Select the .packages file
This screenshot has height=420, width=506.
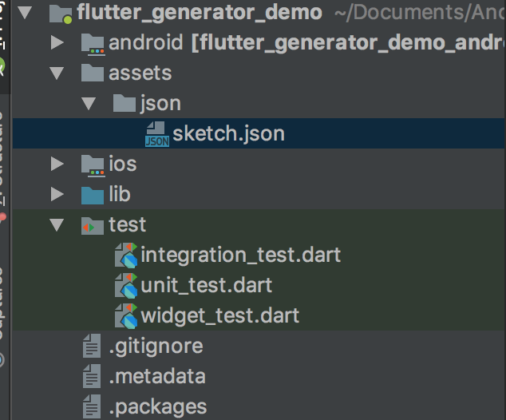pos(158,406)
